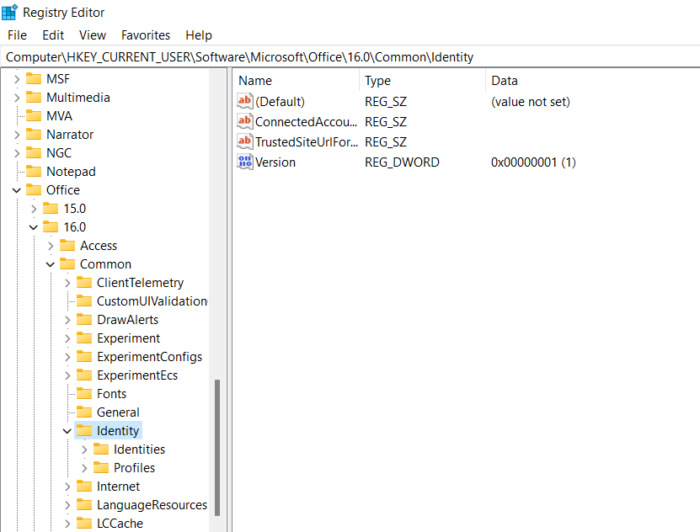Expand the Internet key
Screen dimensions: 700x532
click(67, 487)
